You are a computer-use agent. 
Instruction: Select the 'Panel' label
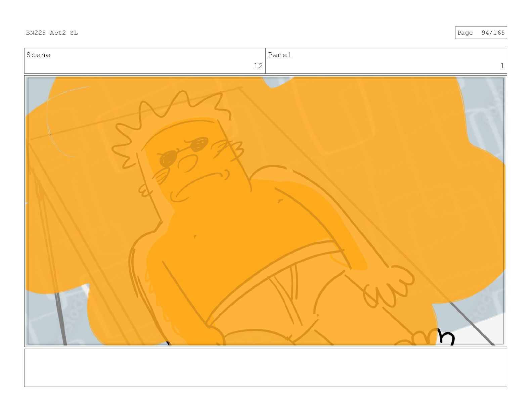[280, 55]
